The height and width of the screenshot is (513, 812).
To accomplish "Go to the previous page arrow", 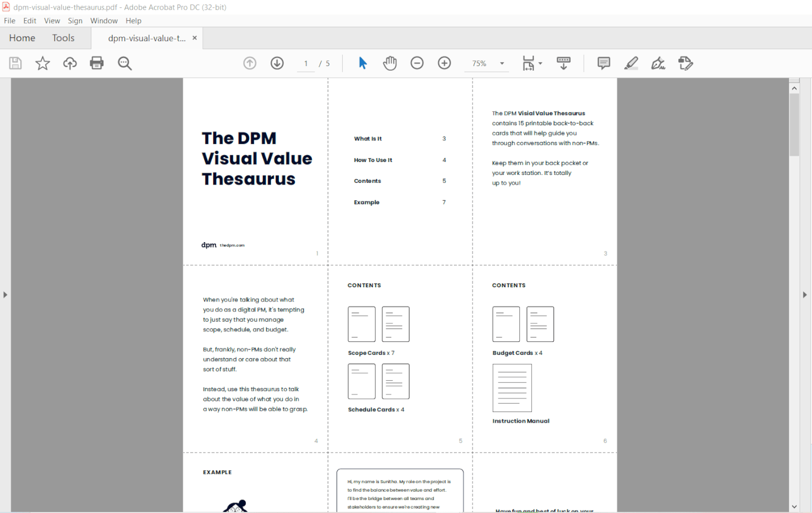I will (250, 63).
